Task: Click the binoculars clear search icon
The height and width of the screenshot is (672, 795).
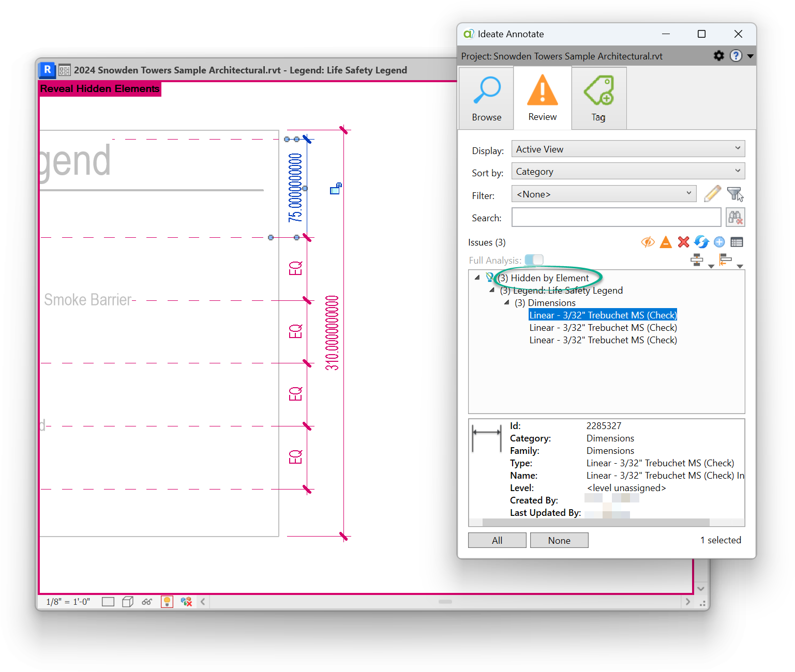Action: tap(735, 217)
